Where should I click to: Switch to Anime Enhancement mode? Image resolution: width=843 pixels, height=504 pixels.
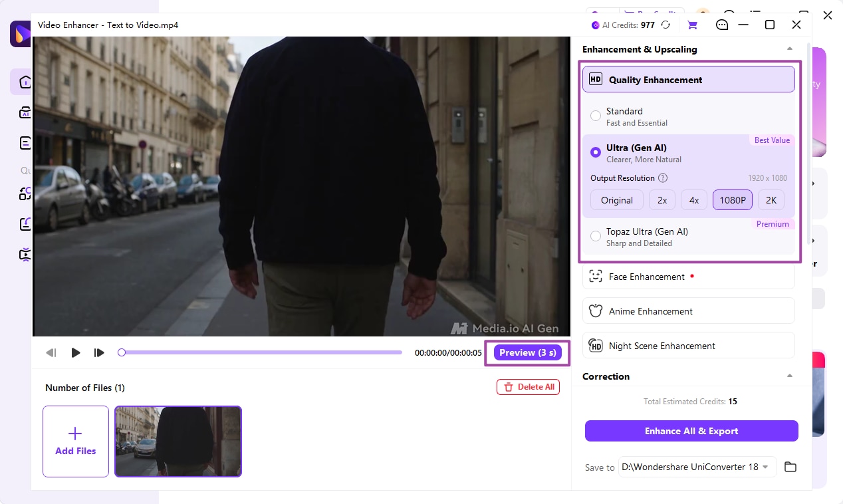(689, 311)
